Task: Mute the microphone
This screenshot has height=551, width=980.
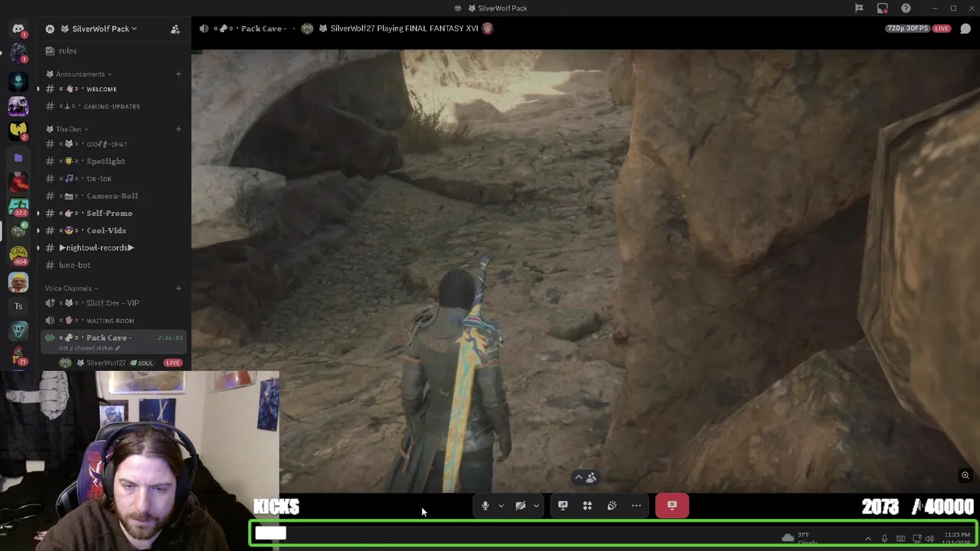Action: pyautogui.click(x=485, y=506)
